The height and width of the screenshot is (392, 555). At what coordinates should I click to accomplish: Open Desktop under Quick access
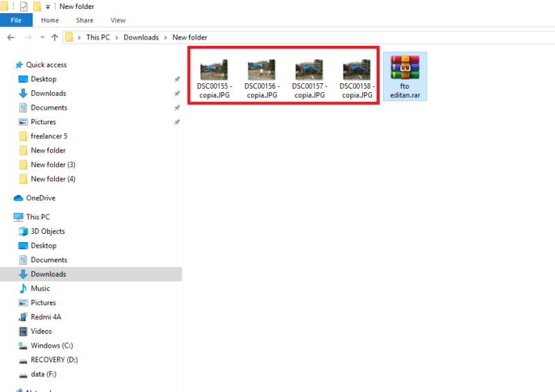coord(44,79)
